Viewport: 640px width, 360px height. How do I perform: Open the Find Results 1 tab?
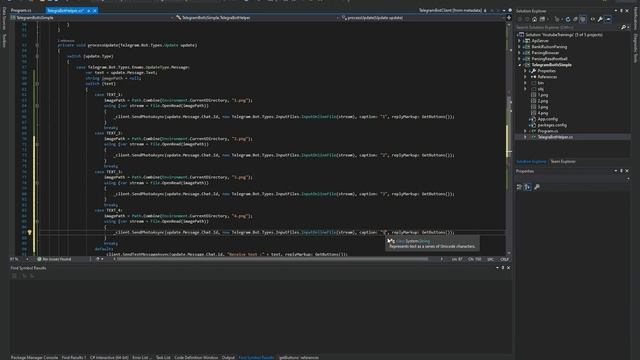[74, 358]
